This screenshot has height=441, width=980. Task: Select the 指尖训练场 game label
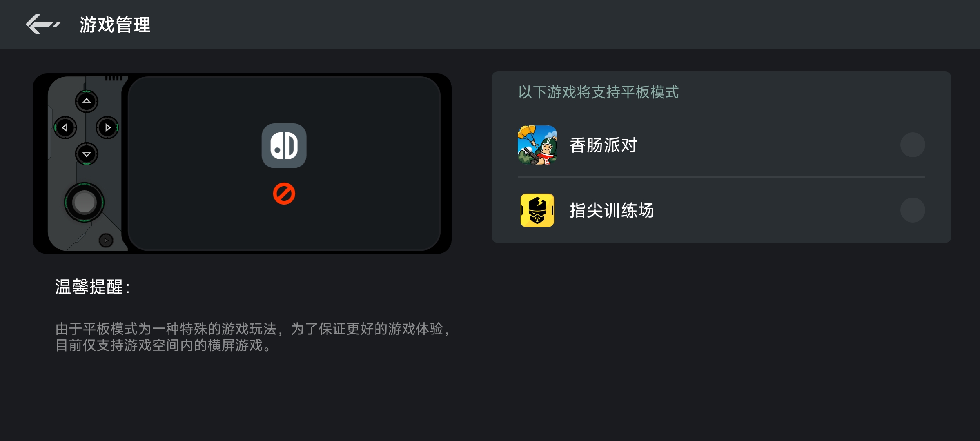pyautogui.click(x=612, y=210)
